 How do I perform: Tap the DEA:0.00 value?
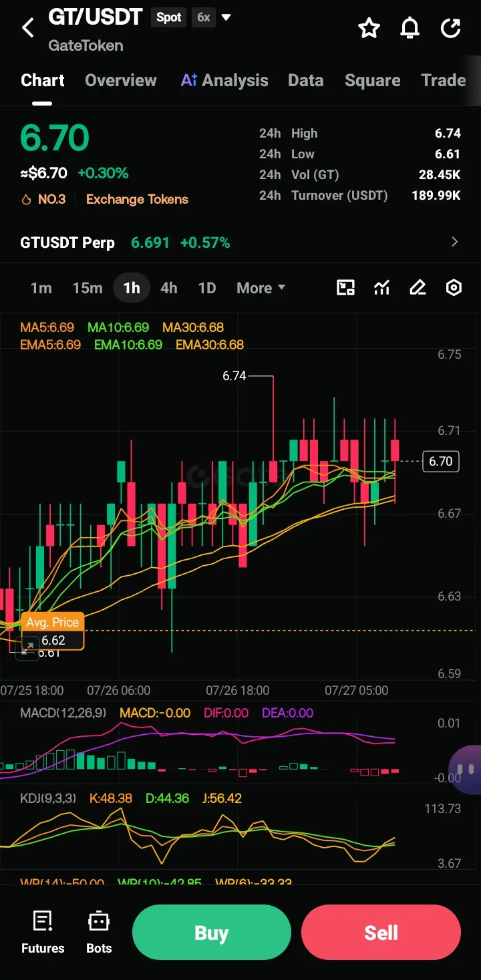pos(287,713)
